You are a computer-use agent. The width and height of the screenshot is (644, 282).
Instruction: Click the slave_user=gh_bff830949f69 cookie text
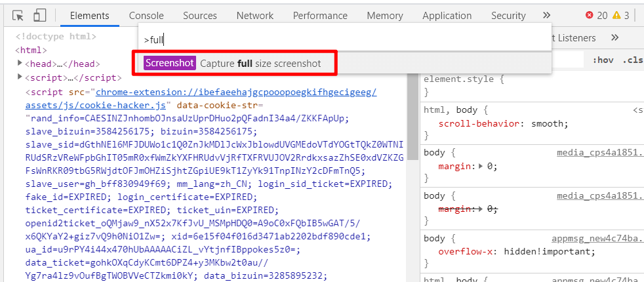coord(97,183)
